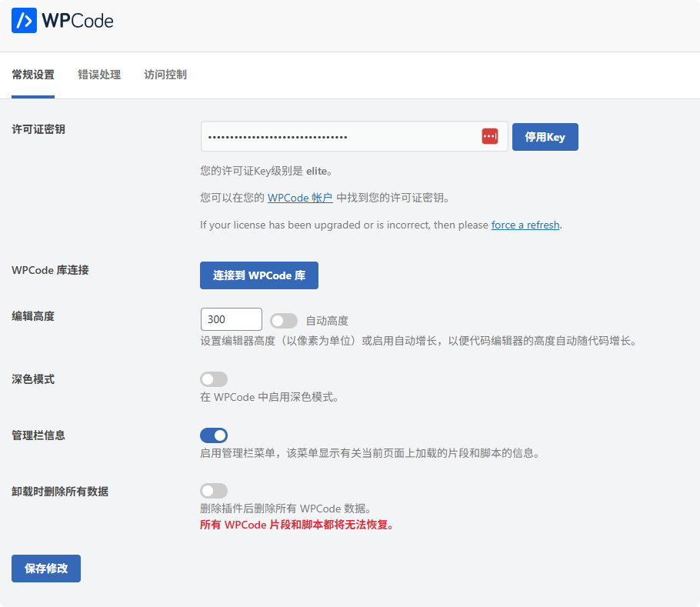Click the description starting 设置编辑器高度
This screenshot has height=607, width=700.
coord(418,341)
